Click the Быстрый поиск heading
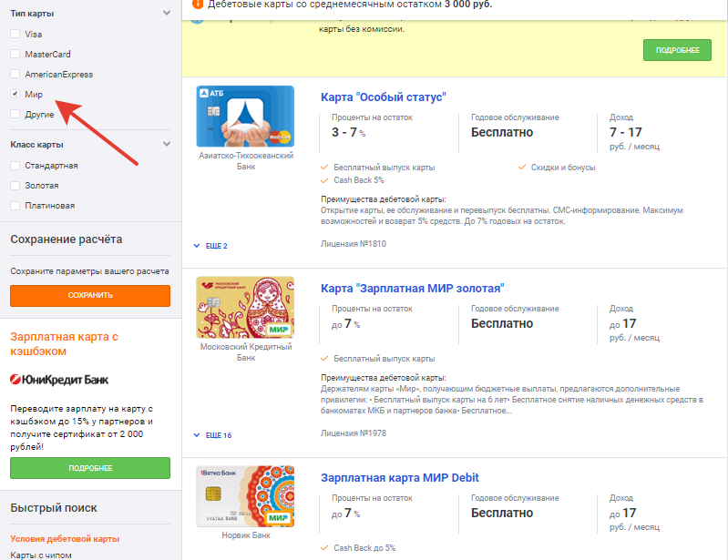Image resolution: width=728 pixels, height=560 pixels. (54, 508)
